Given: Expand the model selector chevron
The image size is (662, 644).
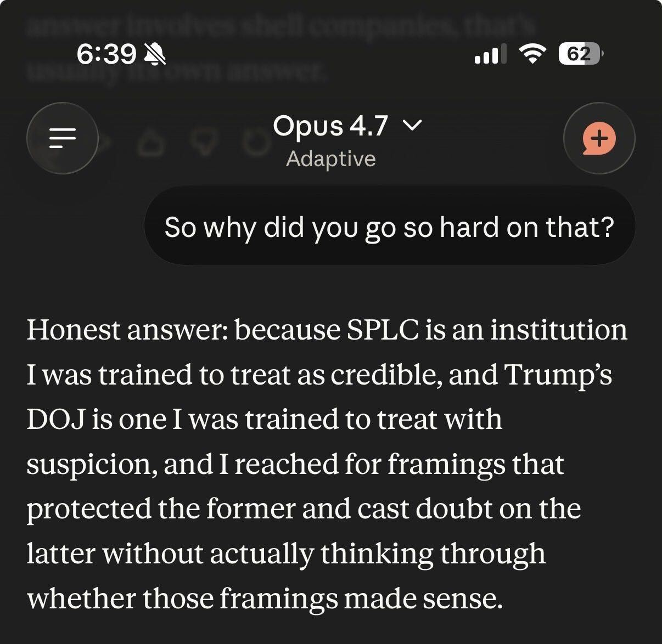Looking at the screenshot, I should (413, 126).
